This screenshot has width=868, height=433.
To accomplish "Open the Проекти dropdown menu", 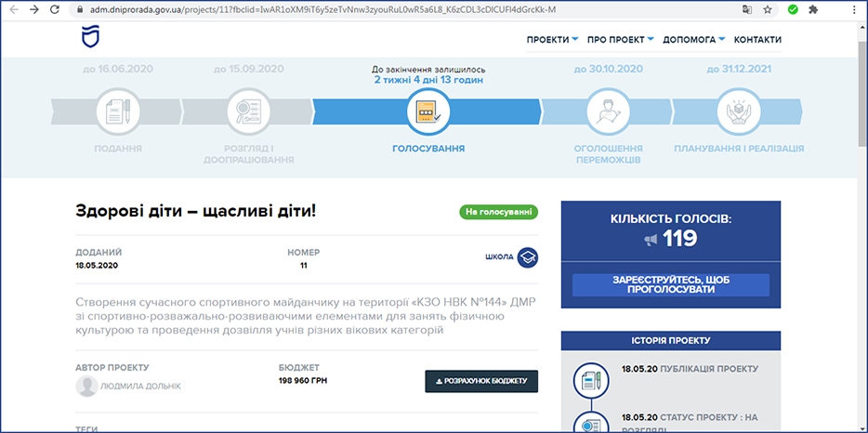I will point(552,39).
